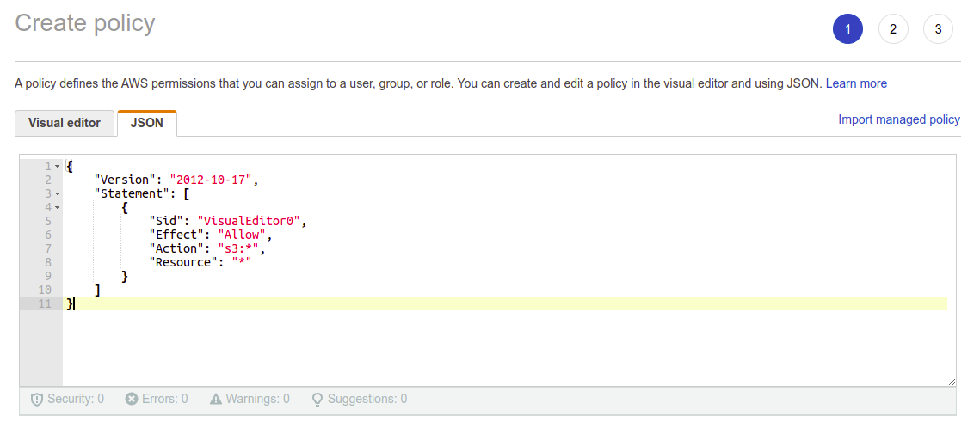The width and height of the screenshot is (980, 428).
Task: Click the editor resize handle in corner
Action: [951, 381]
